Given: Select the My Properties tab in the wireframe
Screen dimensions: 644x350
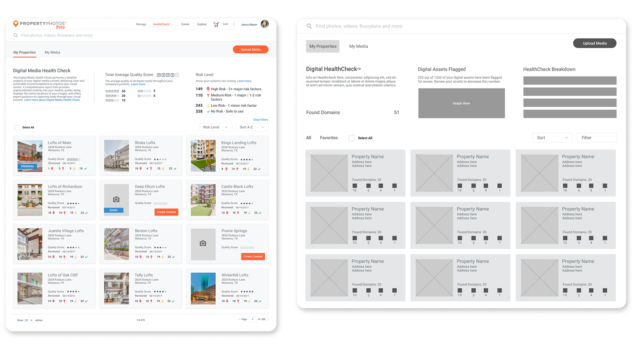Looking at the screenshot, I should [x=323, y=46].
